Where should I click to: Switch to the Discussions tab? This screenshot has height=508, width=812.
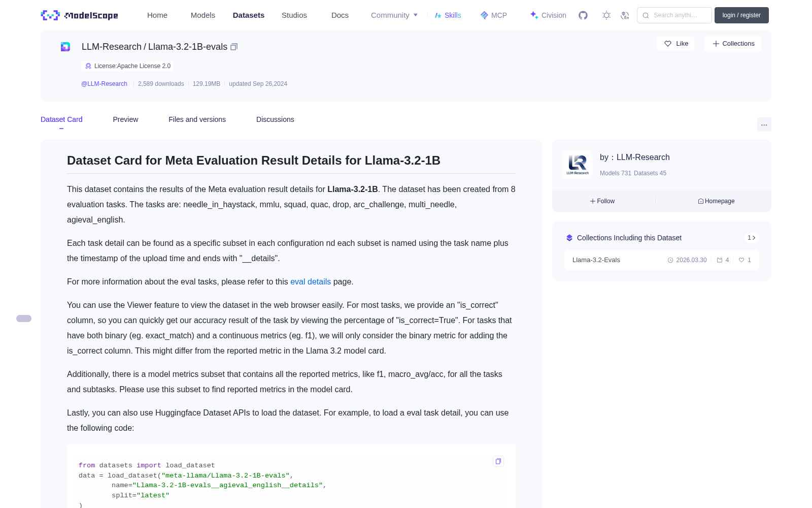pos(275,119)
